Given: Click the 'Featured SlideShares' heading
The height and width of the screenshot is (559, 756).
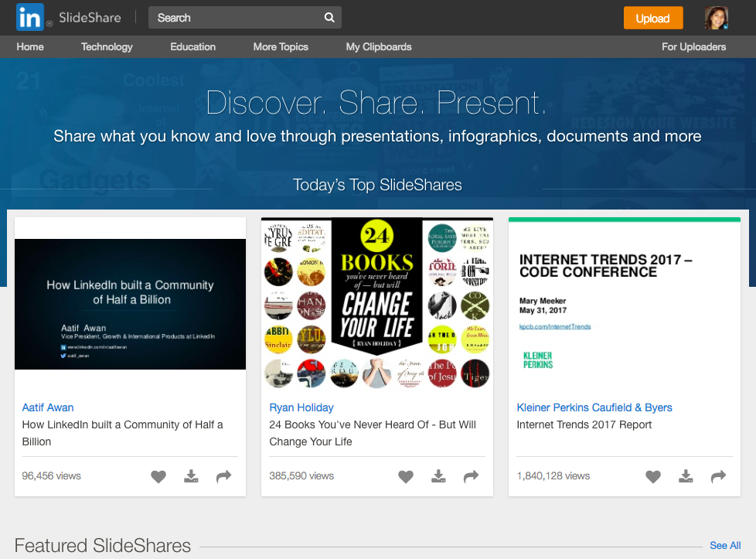Looking at the screenshot, I should tap(103, 546).
